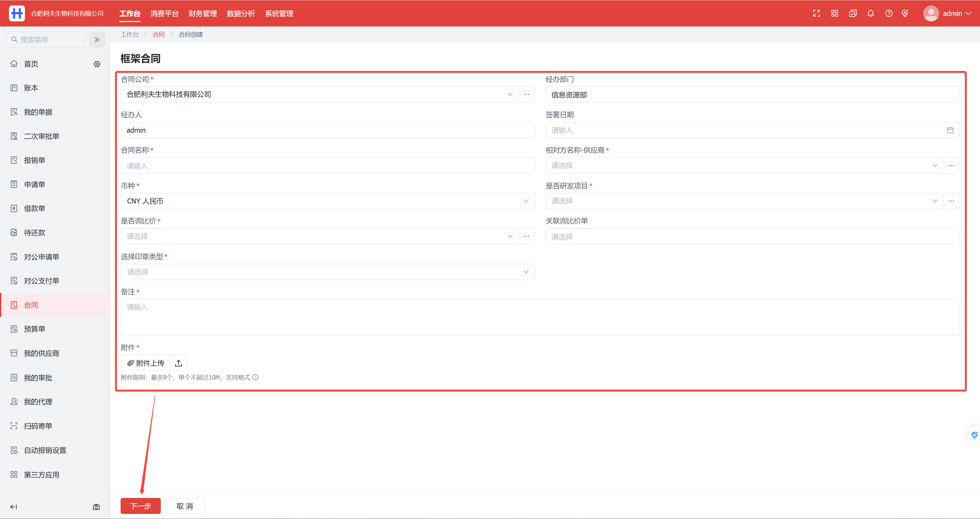The image size is (980, 519).
Task: Open the notifications bell icon
Action: click(x=871, y=13)
